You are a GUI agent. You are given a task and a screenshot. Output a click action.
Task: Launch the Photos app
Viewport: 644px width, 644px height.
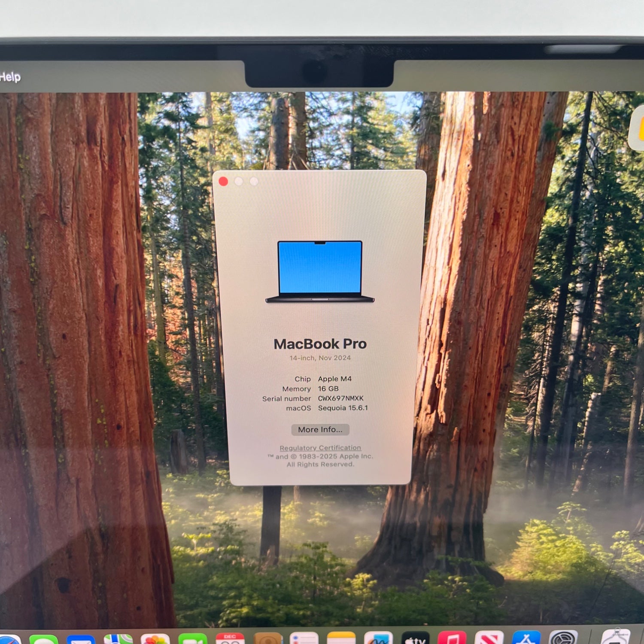pyautogui.click(x=155, y=640)
